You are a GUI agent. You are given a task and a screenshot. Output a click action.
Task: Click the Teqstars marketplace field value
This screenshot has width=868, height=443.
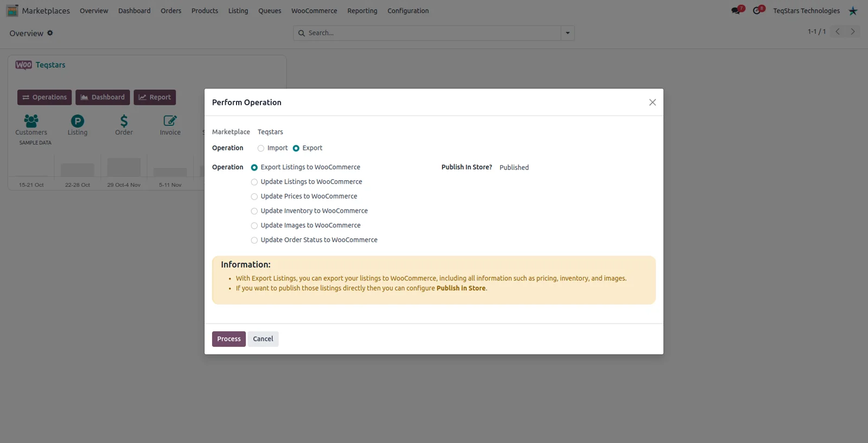click(270, 132)
